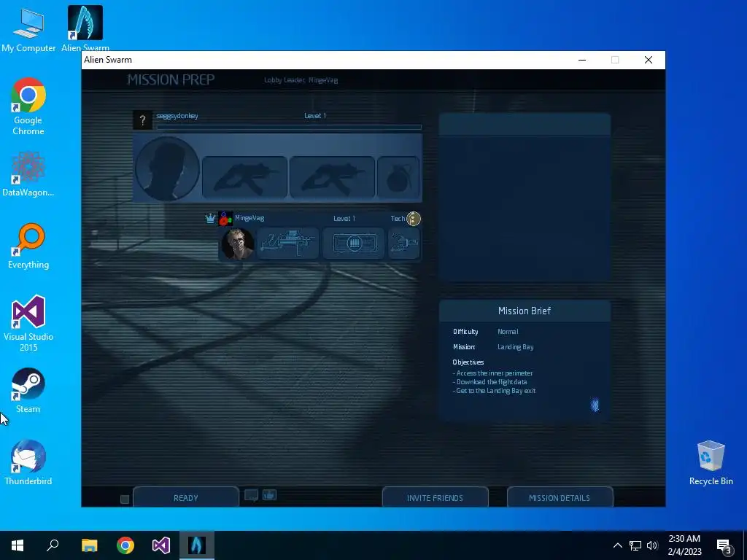
Task: Click the Landing Bay mission value
Action: point(516,347)
